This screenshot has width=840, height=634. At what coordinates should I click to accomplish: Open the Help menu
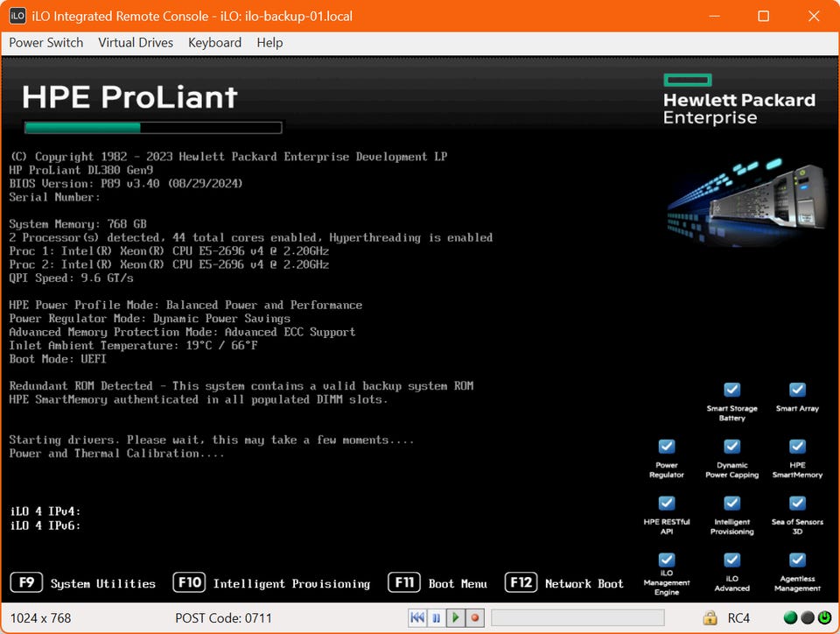pos(269,43)
